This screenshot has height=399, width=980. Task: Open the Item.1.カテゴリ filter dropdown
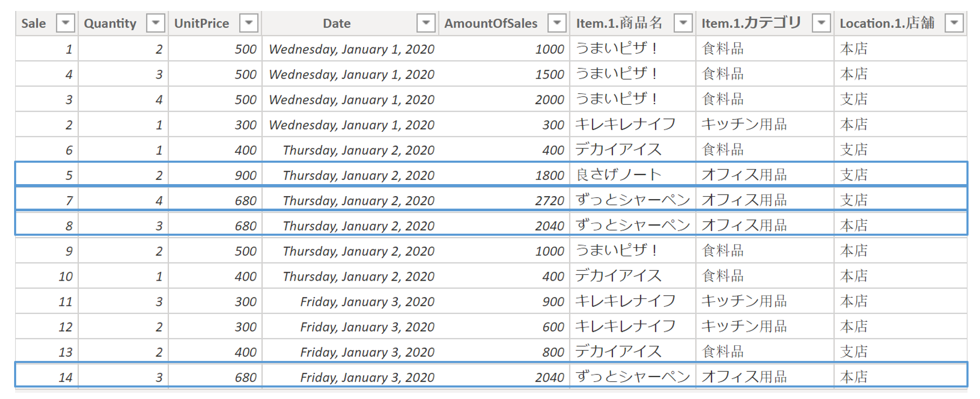click(x=821, y=23)
